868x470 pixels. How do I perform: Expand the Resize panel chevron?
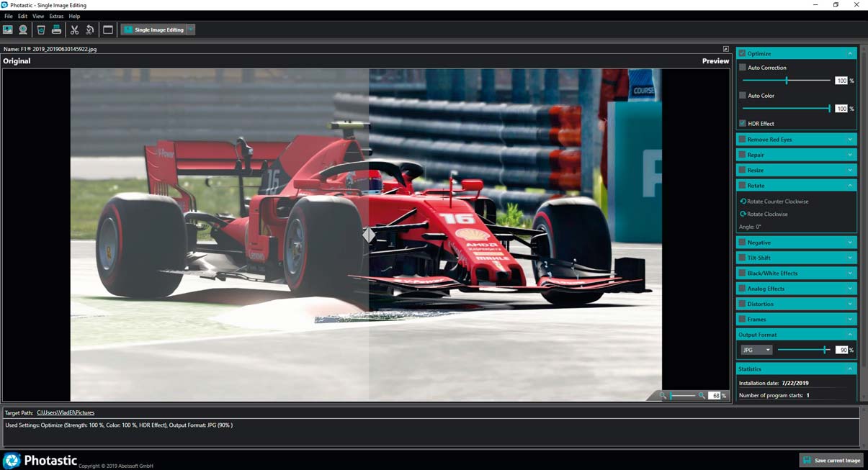pyautogui.click(x=850, y=170)
